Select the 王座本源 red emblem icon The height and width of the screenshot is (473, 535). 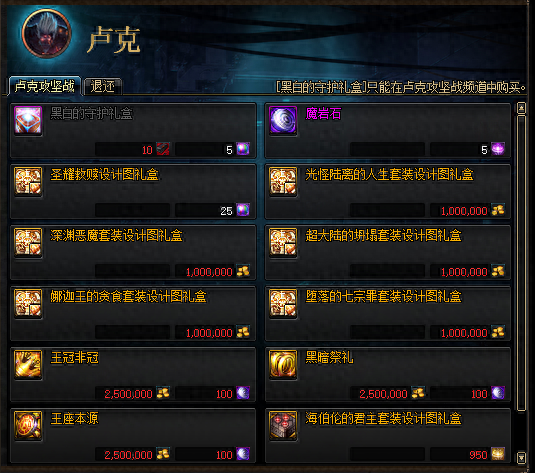28,425
